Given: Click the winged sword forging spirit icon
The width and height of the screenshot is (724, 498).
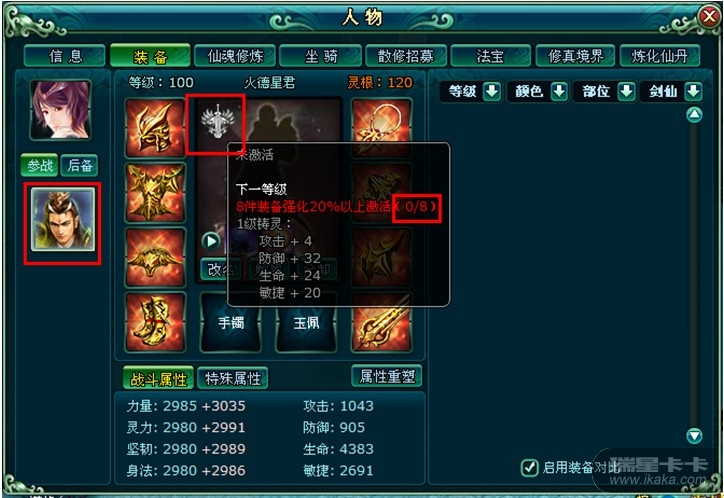Looking at the screenshot, I should click(217, 121).
